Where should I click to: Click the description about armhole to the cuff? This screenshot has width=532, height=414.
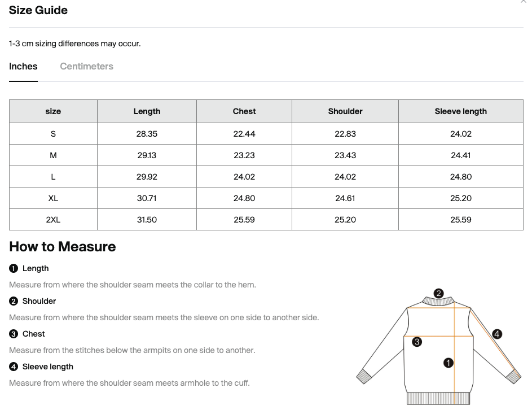pos(129,383)
